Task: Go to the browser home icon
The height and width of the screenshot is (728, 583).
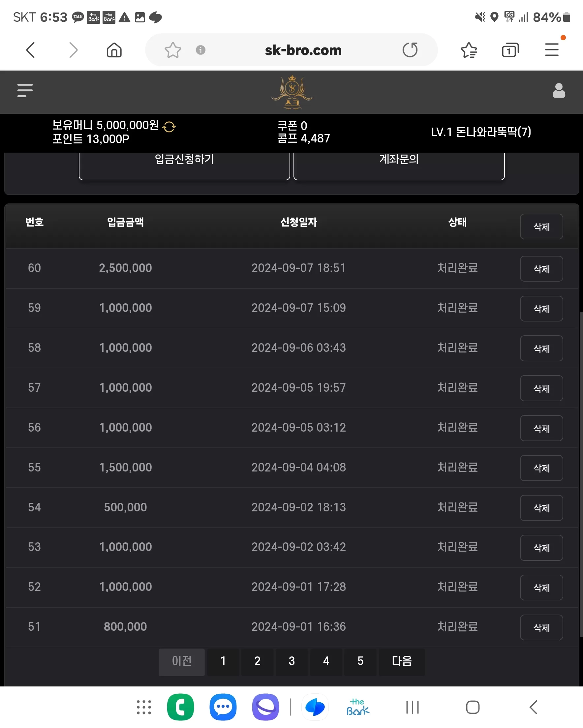Action: pyautogui.click(x=114, y=50)
